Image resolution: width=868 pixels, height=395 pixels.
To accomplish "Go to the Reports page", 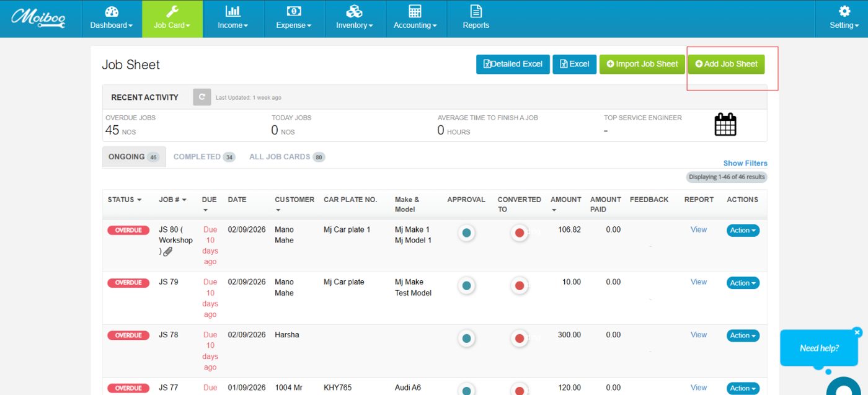I will [476, 19].
